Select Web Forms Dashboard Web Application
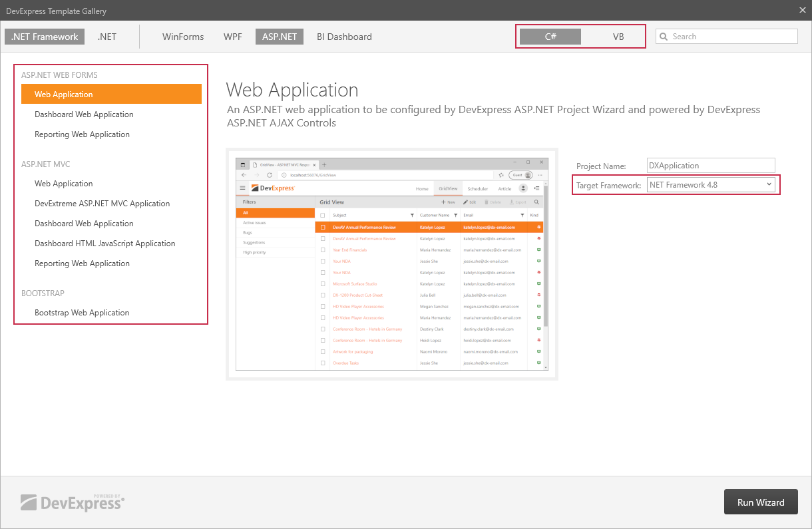 tap(111, 114)
